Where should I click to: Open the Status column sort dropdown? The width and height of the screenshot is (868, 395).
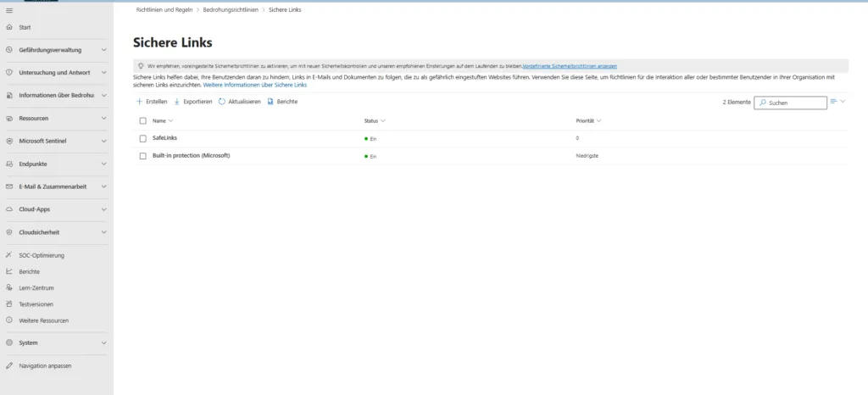point(383,120)
